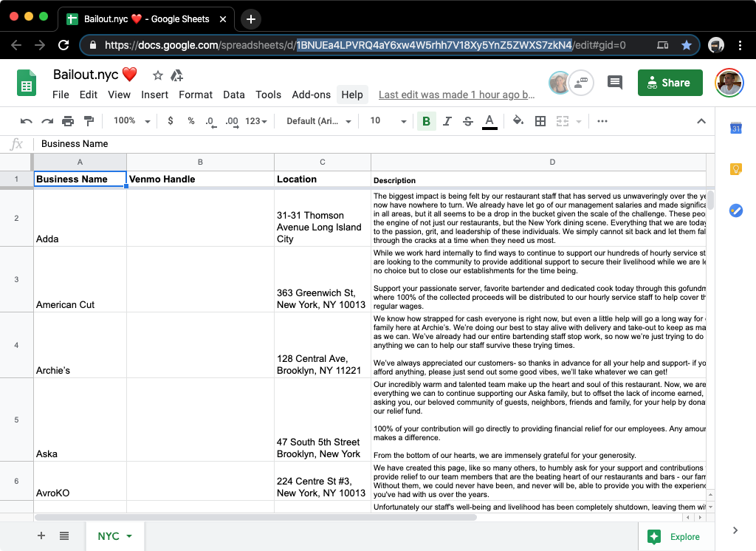Open the Edit menu
Image resolution: width=756 pixels, height=551 pixels.
tap(89, 95)
